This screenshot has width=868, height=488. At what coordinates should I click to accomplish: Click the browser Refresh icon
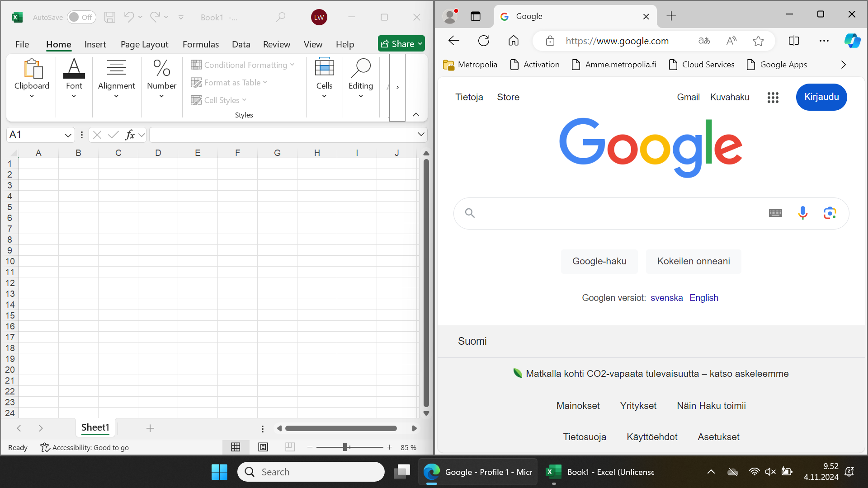pyautogui.click(x=484, y=41)
